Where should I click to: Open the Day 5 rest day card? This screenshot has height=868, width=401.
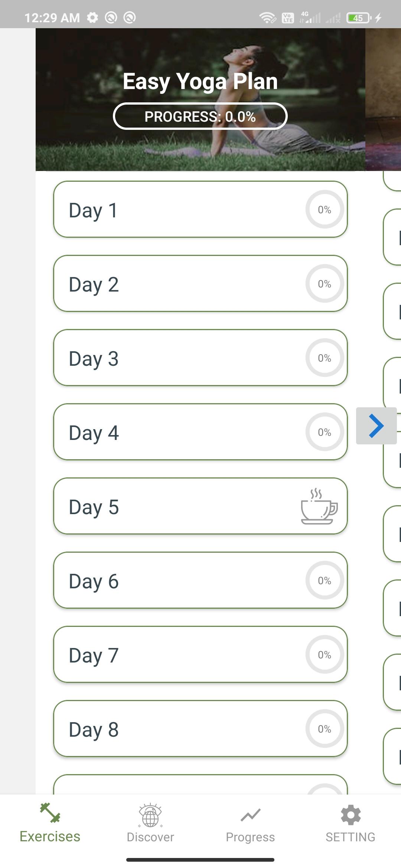click(x=200, y=506)
